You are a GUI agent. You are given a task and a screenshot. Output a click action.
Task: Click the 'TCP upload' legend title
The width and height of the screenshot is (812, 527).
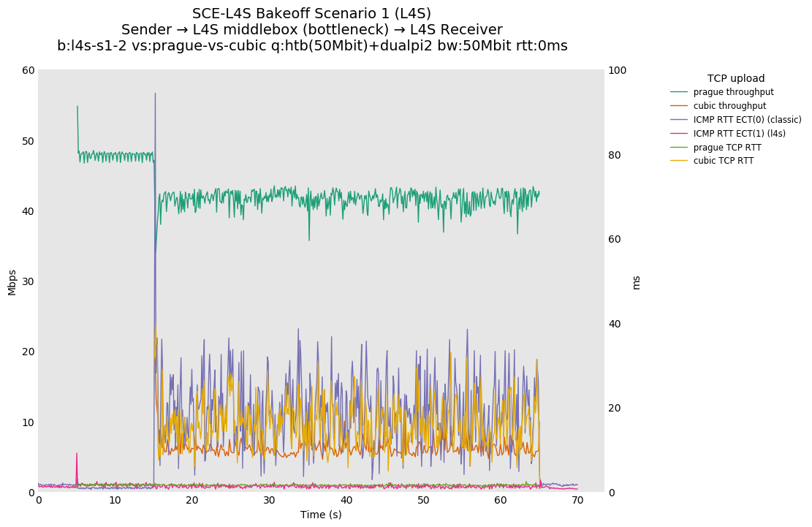coord(735,78)
